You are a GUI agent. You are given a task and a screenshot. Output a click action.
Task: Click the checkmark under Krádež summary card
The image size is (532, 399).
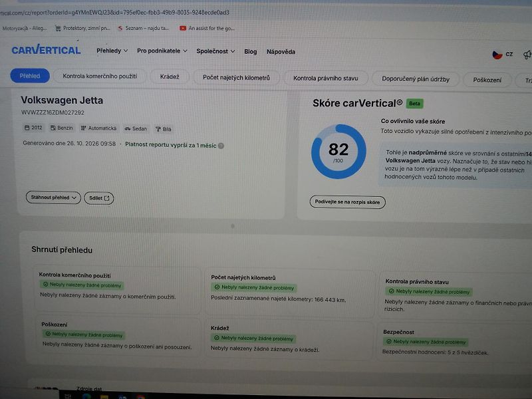coord(217,338)
